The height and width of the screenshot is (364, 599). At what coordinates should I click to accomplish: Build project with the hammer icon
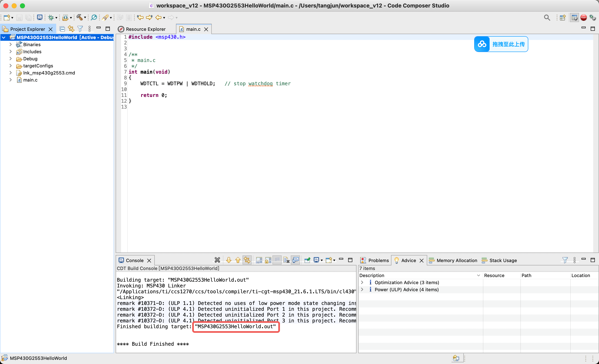(79, 17)
